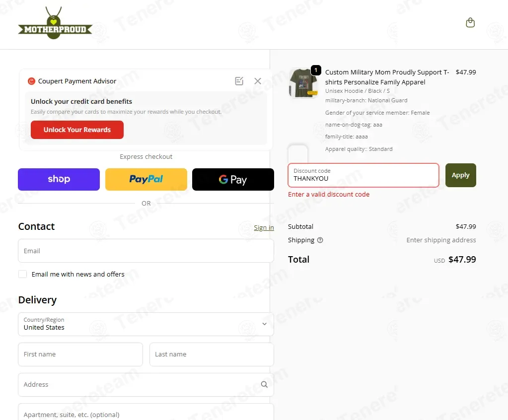This screenshot has height=420, width=508.
Task: Click the Total USD $47.99 value
Action: click(x=455, y=260)
